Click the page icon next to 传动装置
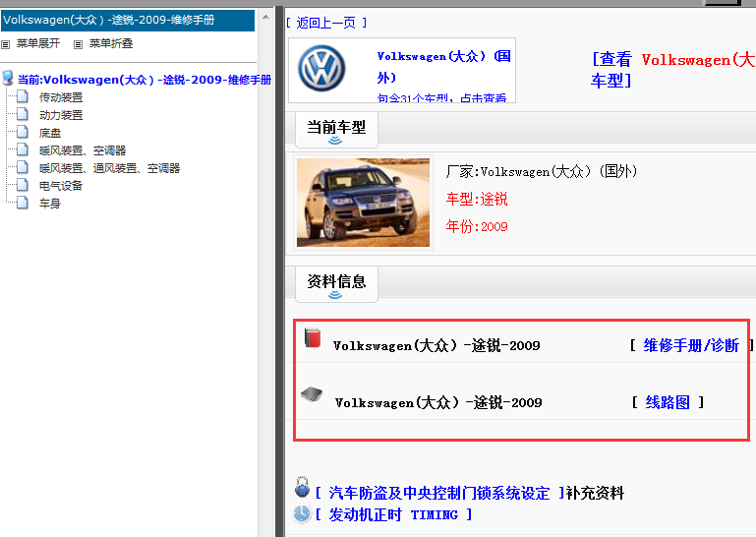Viewport: 756px width, 537px height. pyautogui.click(x=23, y=96)
